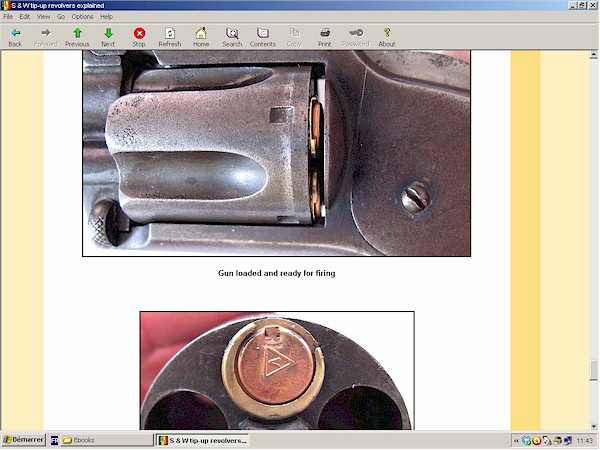Click the Copy toolbar icon

coord(294,37)
